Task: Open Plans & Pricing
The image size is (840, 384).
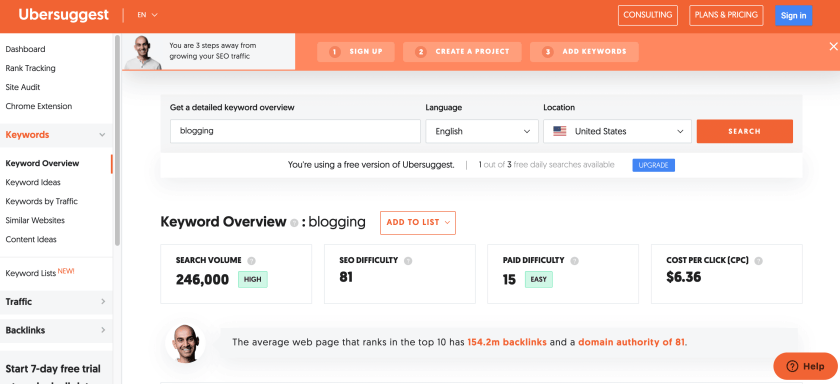Action: tap(726, 16)
